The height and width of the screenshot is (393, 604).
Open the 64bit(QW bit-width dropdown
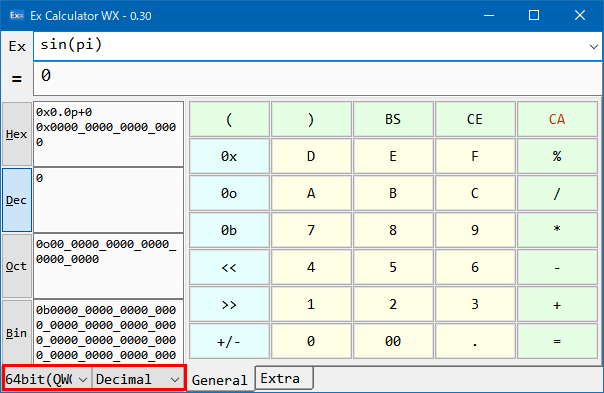click(47, 380)
